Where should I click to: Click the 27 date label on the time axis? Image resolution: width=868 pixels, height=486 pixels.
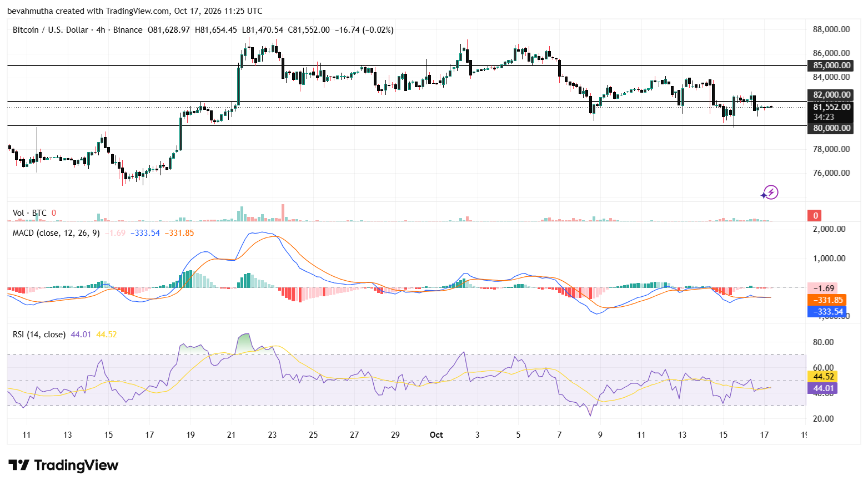point(354,435)
